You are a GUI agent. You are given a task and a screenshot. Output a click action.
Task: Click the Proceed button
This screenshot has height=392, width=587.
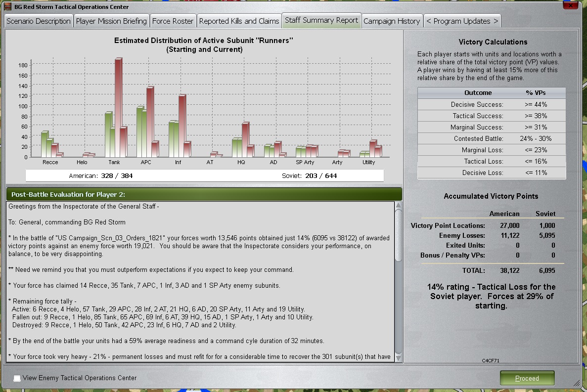pos(527,378)
